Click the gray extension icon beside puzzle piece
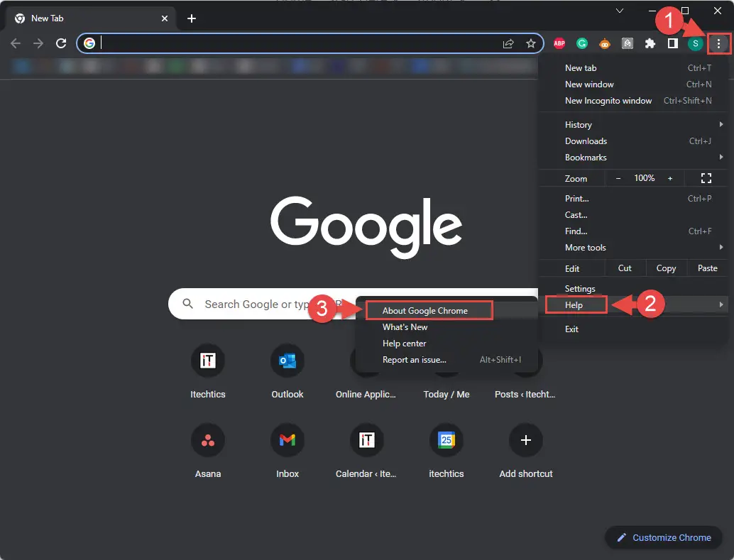Image resolution: width=734 pixels, height=560 pixels. click(x=628, y=43)
